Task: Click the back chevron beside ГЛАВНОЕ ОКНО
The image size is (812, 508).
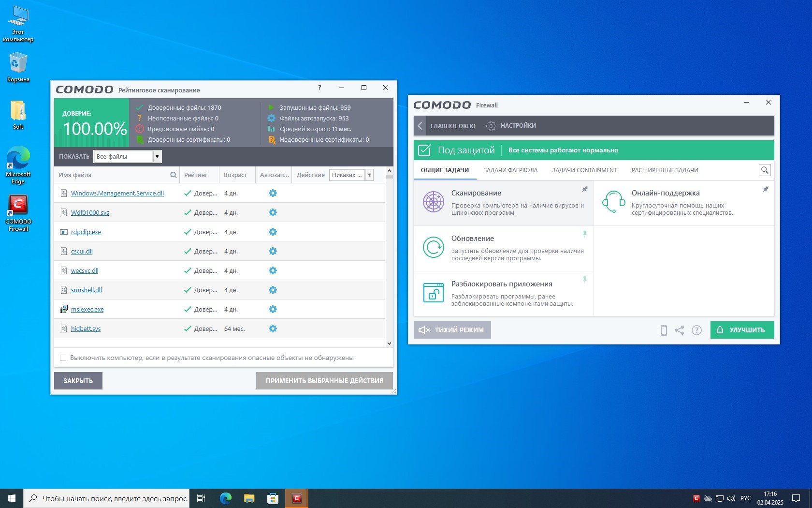Action: [x=420, y=126]
